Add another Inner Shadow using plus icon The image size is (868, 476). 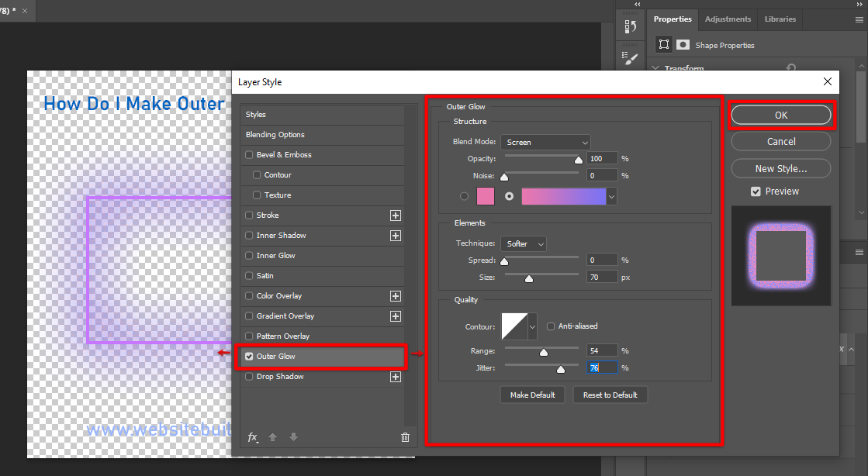pyautogui.click(x=395, y=236)
